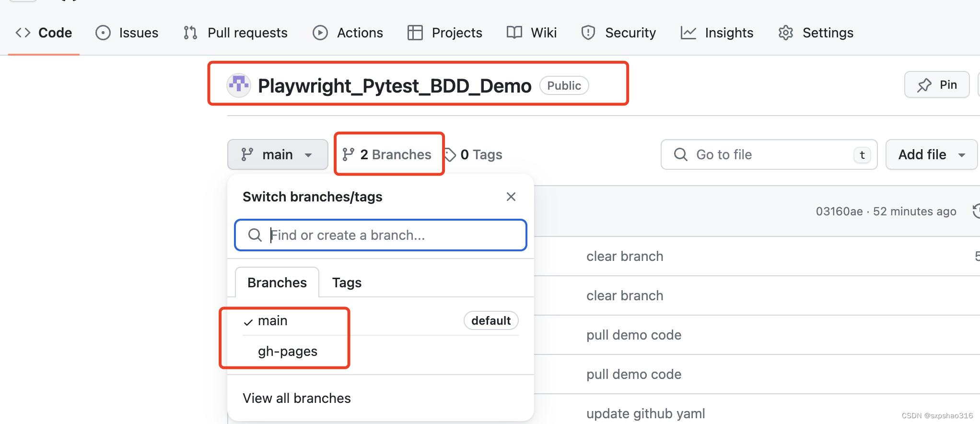Screen dimensions: 980x424
Task: Click the default badge beside main
Action: [491, 320]
